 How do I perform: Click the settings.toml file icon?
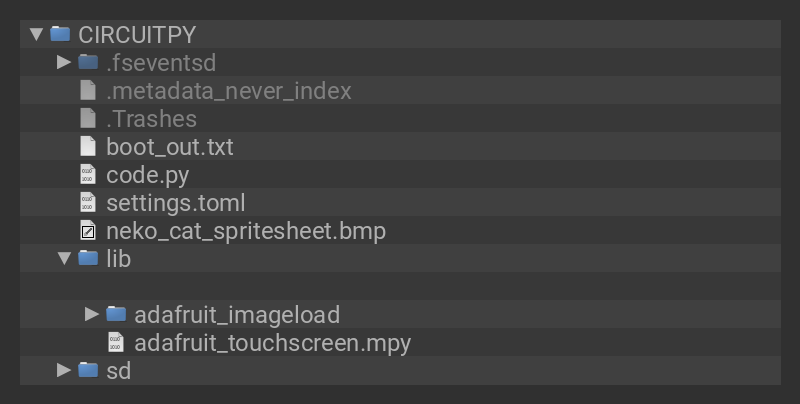click(x=88, y=202)
